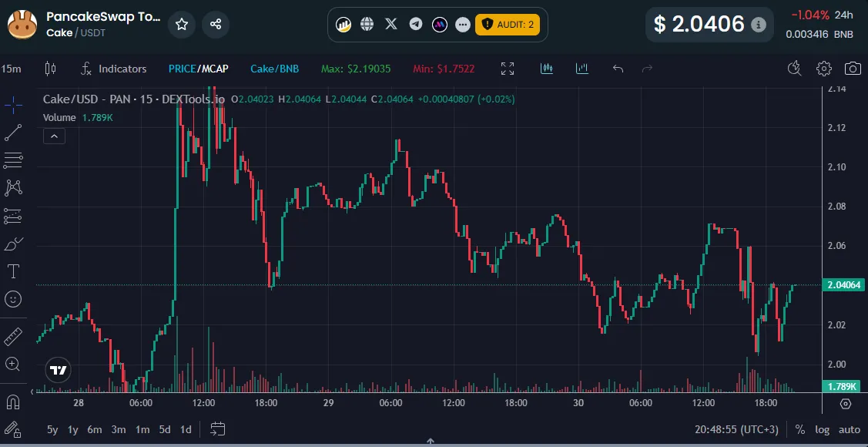The height and width of the screenshot is (447, 868).
Task: Click the Volume 1.789K legend
Action: [x=78, y=117]
